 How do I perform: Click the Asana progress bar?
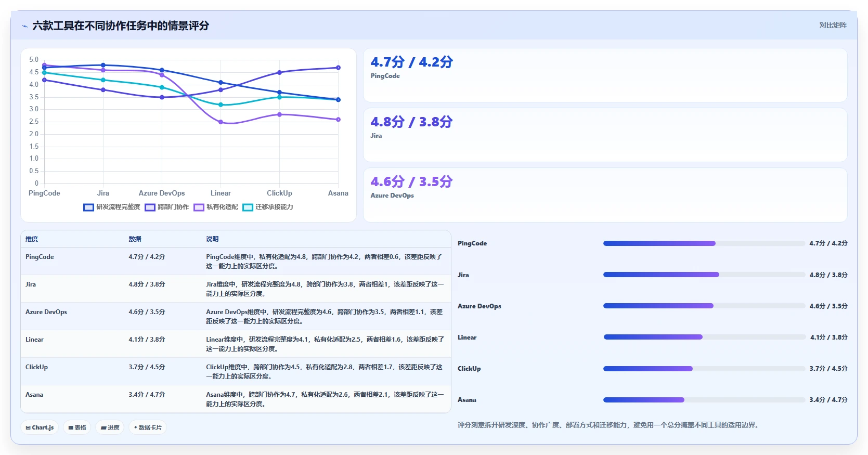pos(704,400)
